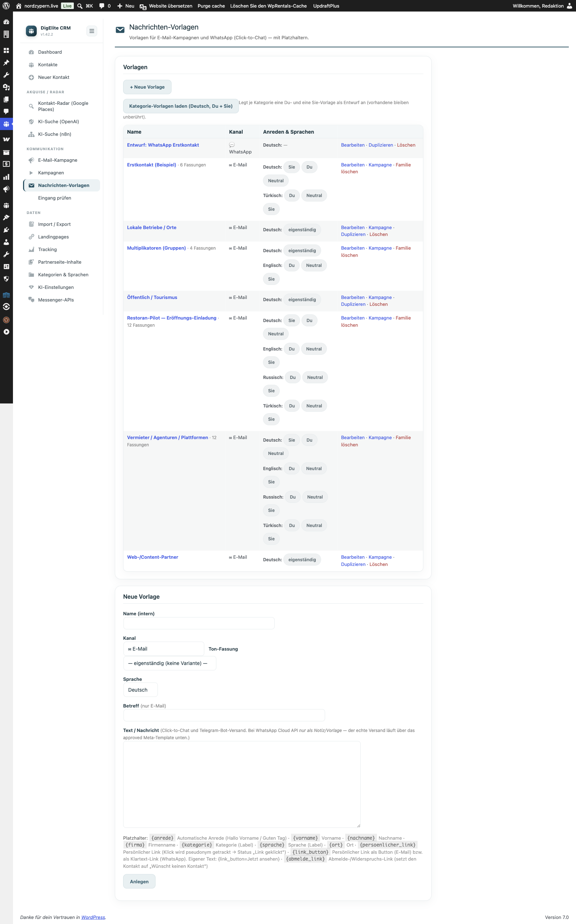Screen dimensions: 576x924
Task: Open the Settings sliders icon in WP sidebar
Action: tap(6, 267)
